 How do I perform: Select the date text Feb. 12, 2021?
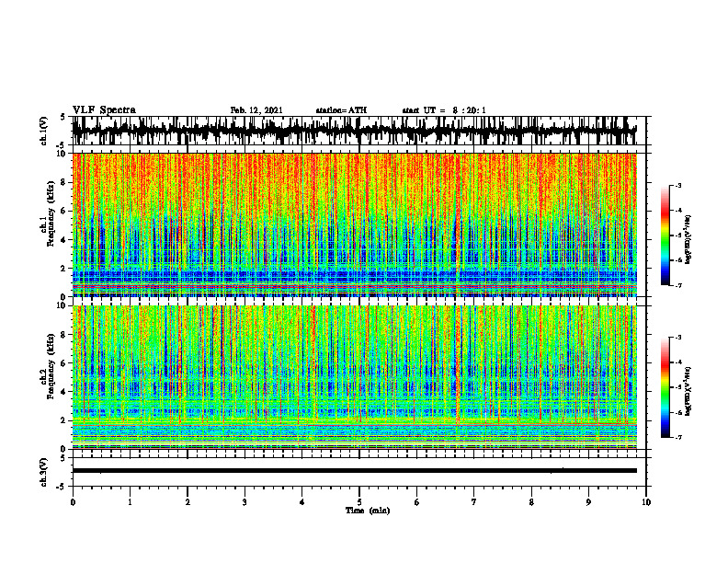[256, 110]
